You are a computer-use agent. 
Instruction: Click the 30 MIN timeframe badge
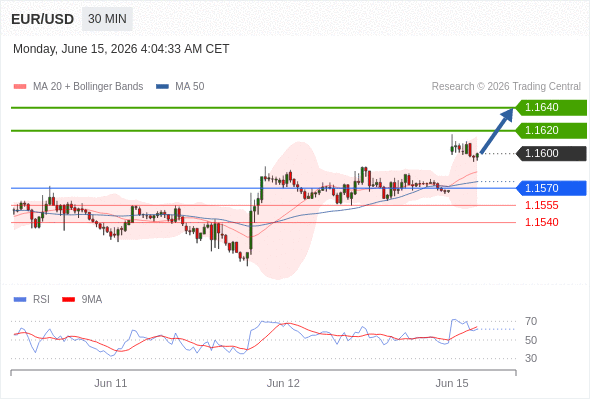[x=107, y=19]
